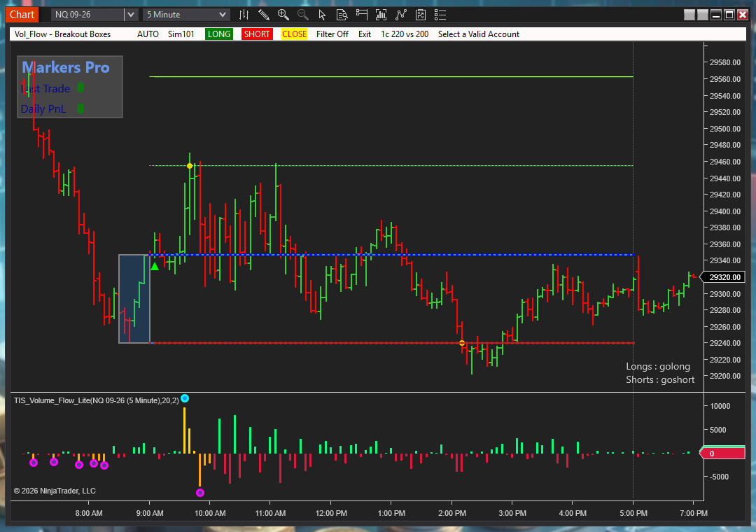Open the Data Box icon
The width and height of the screenshot is (756, 532).
tap(342, 15)
